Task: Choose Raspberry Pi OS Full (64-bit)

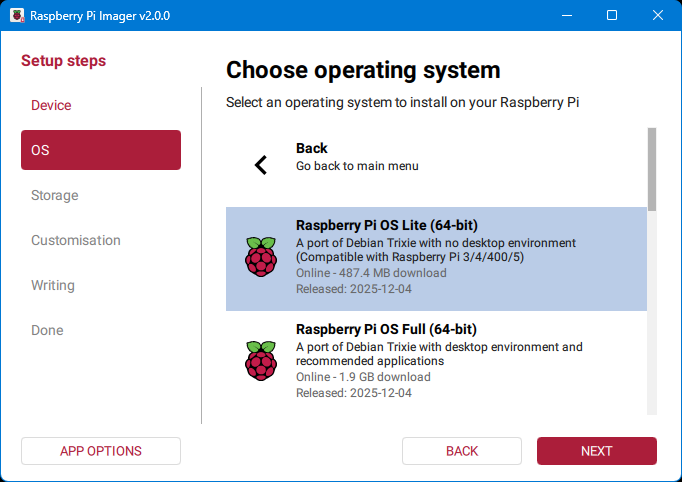Action: click(436, 361)
